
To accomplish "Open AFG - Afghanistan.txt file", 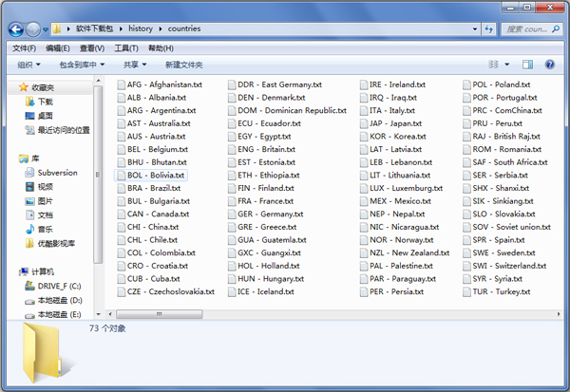I will click(164, 84).
